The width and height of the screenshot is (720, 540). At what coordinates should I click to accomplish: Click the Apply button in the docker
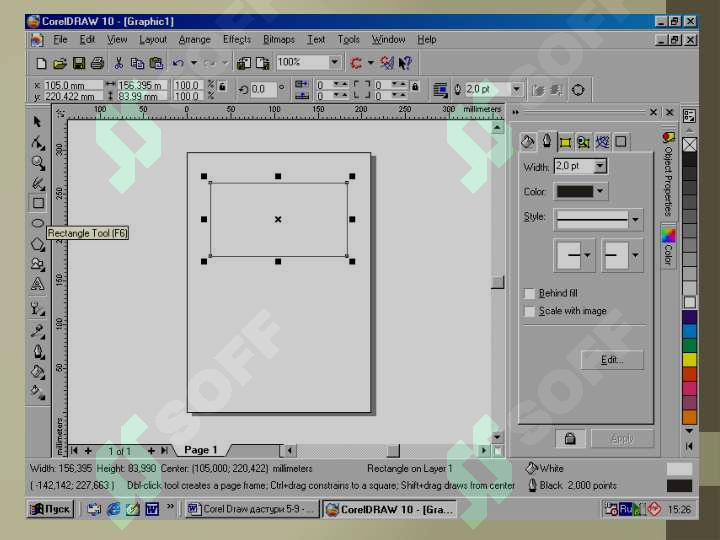tap(622, 439)
